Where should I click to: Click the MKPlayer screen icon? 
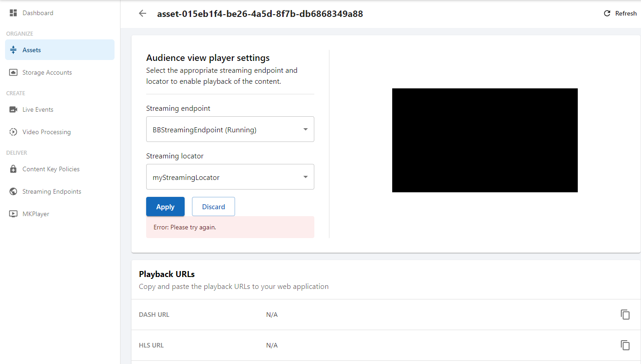pos(13,214)
